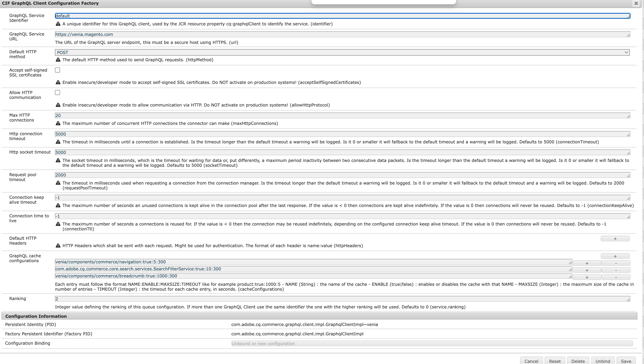Add entry above GraphQL cache configurations list
This screenshot has height=364, width=644.
click(x=615, y=256)
